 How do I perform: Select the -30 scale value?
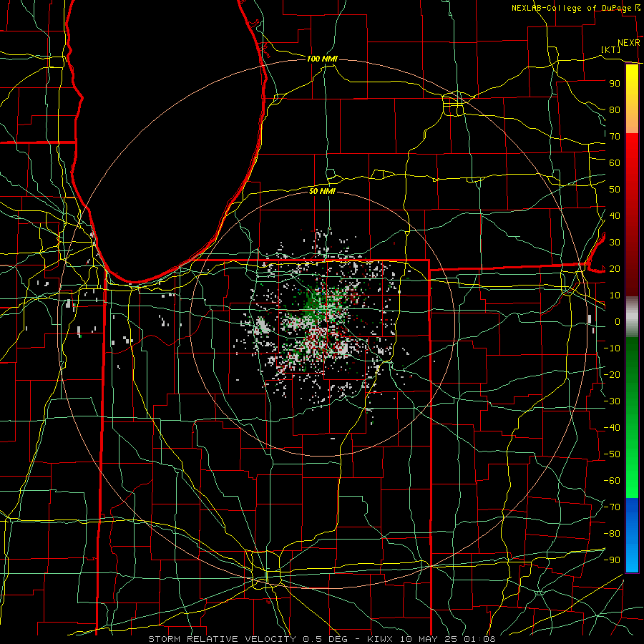coord(612,401)
